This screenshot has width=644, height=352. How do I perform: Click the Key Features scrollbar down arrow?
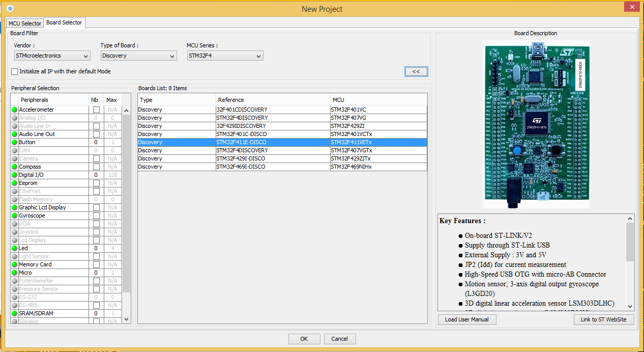[x=630, y=307]
